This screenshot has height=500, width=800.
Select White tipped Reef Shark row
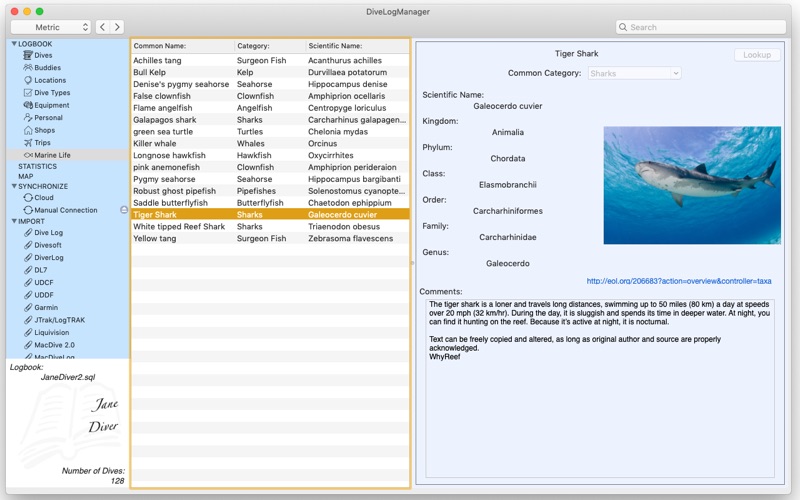pos(270,227)
